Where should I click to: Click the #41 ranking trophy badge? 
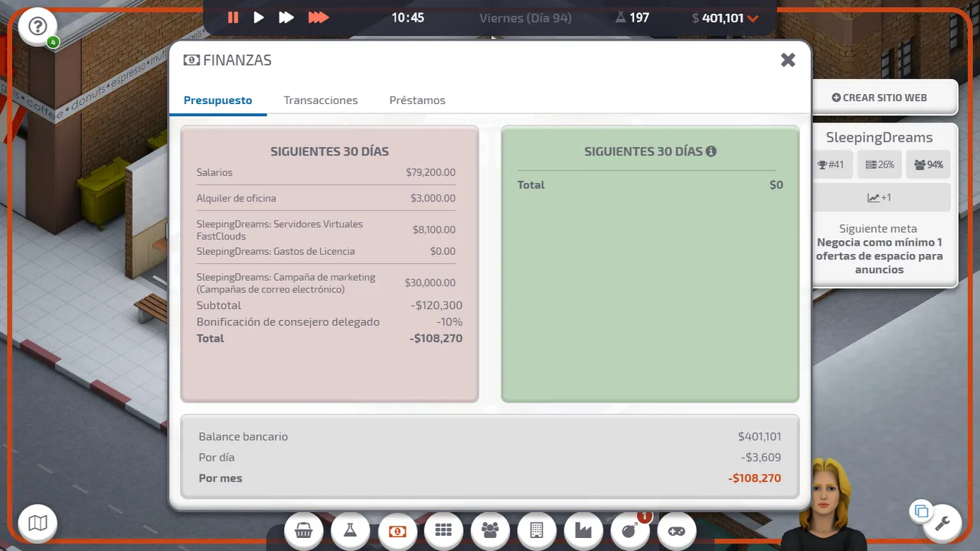tap(831, 165)
